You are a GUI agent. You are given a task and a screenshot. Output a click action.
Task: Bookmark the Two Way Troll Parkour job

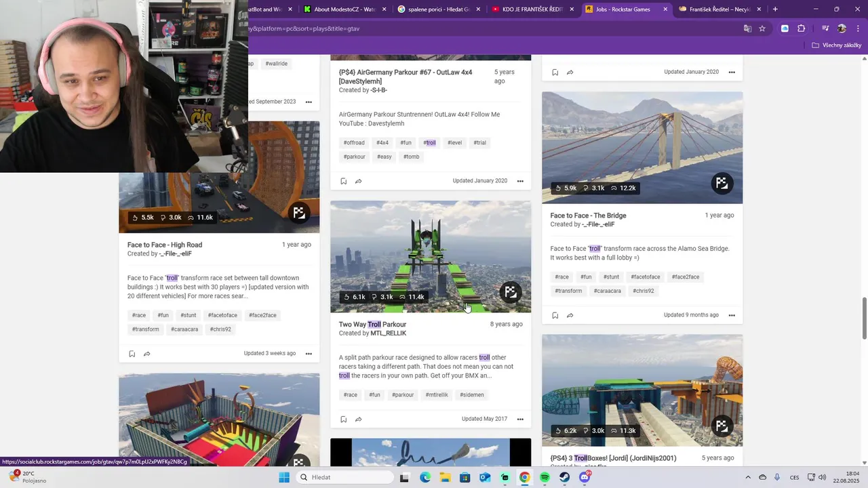[x=343, y=419]
